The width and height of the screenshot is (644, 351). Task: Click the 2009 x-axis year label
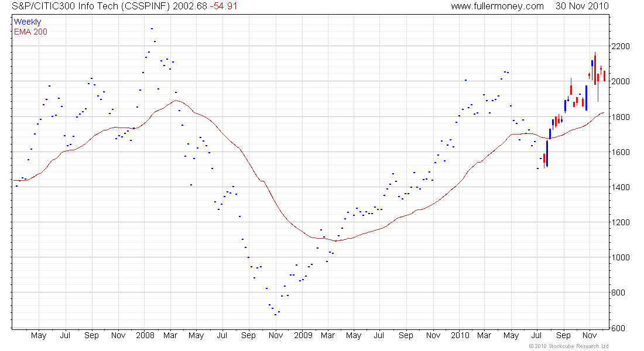(303, 335)
